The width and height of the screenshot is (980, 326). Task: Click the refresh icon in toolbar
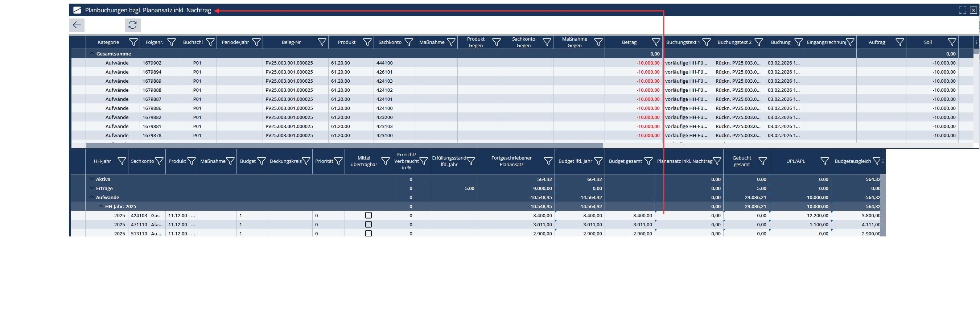tap(132, 25)
